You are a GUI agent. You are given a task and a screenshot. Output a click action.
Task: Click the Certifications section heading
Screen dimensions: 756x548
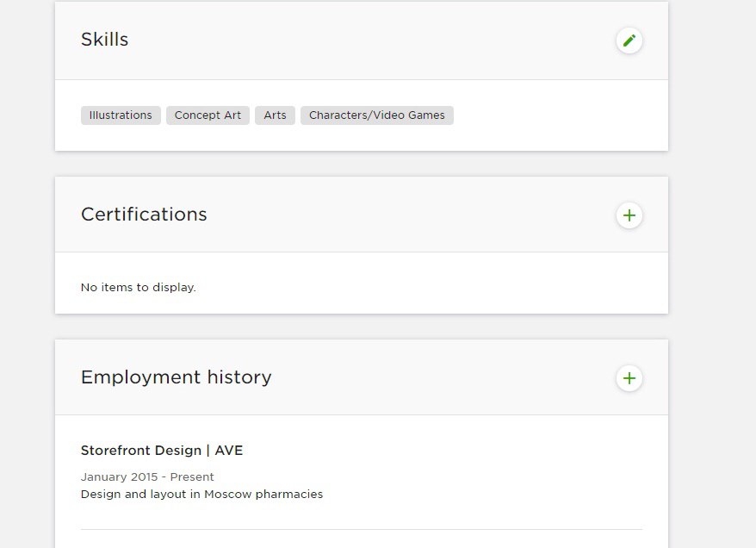tap(144, 215)
